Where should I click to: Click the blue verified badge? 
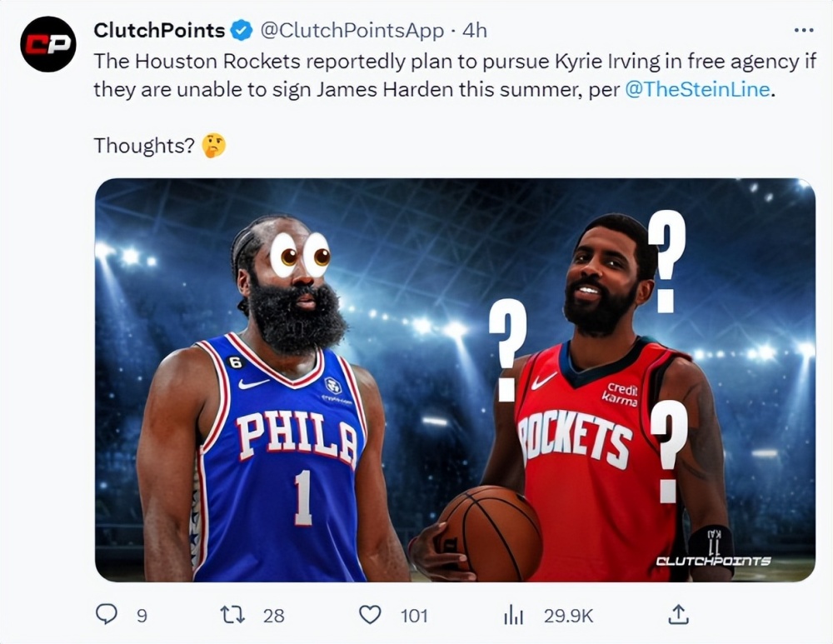pyautogui.click(x=242, y=31)
